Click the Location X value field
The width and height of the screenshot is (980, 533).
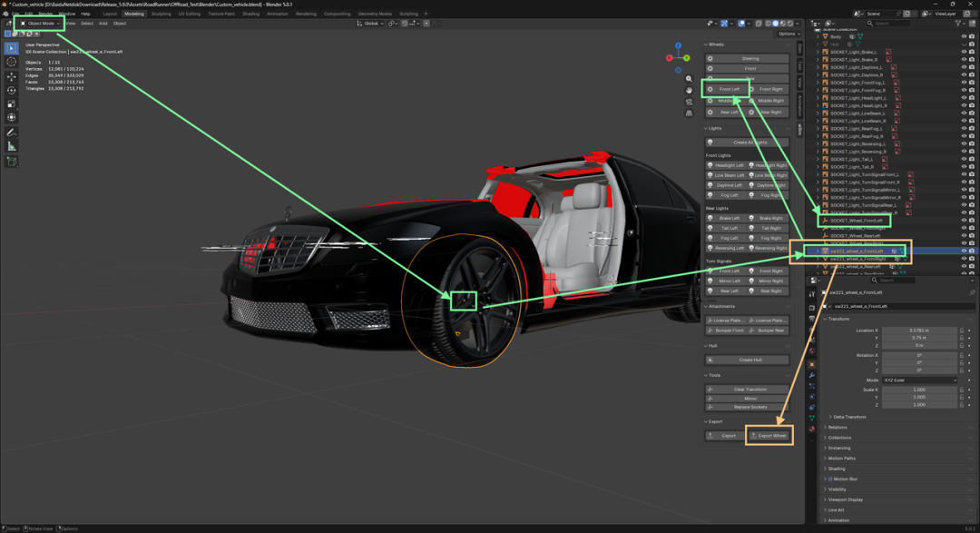click(x=919, y=331)
